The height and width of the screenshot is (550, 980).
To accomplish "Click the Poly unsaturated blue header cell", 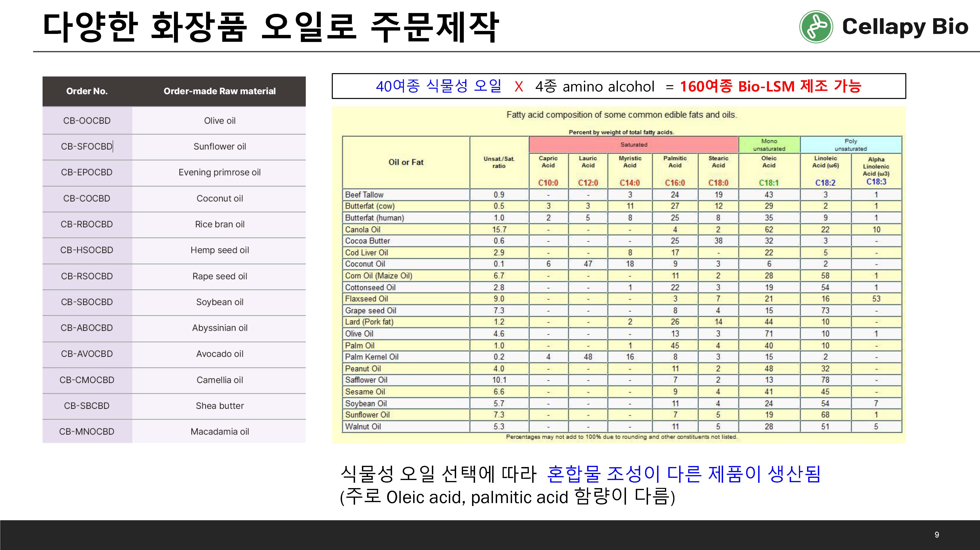I will (851, 145).
